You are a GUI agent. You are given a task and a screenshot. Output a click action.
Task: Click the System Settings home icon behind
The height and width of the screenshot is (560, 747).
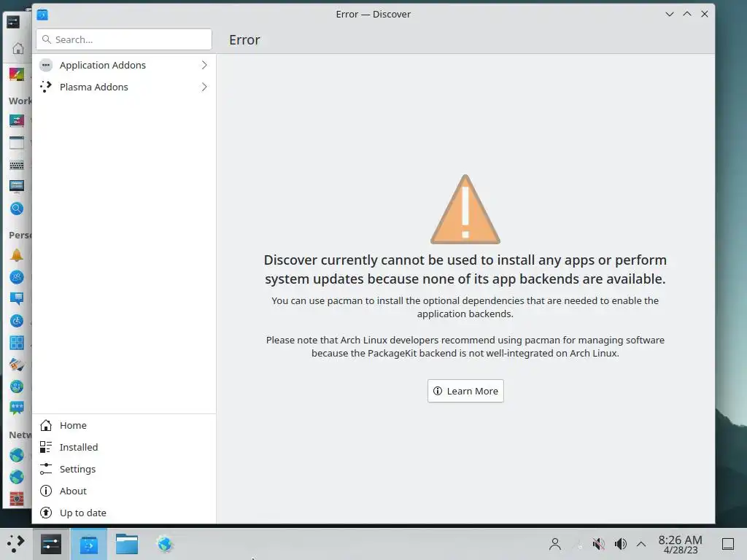coord(18,49)
